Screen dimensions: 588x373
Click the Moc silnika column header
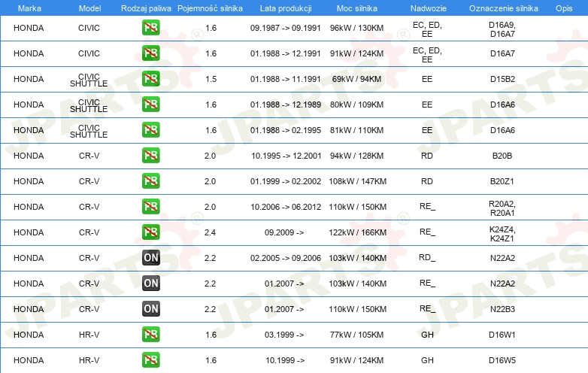[x=357, y=8]
